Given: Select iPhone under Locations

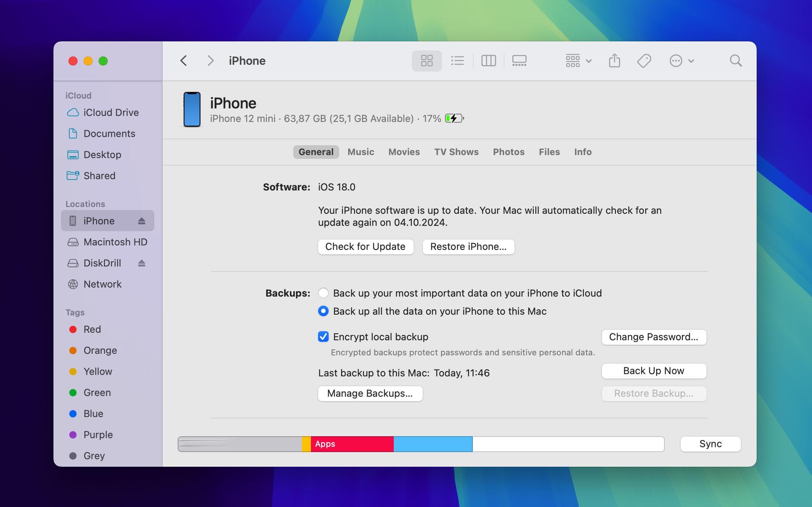Looking at the screenshot, I should (x=108, y=221).
